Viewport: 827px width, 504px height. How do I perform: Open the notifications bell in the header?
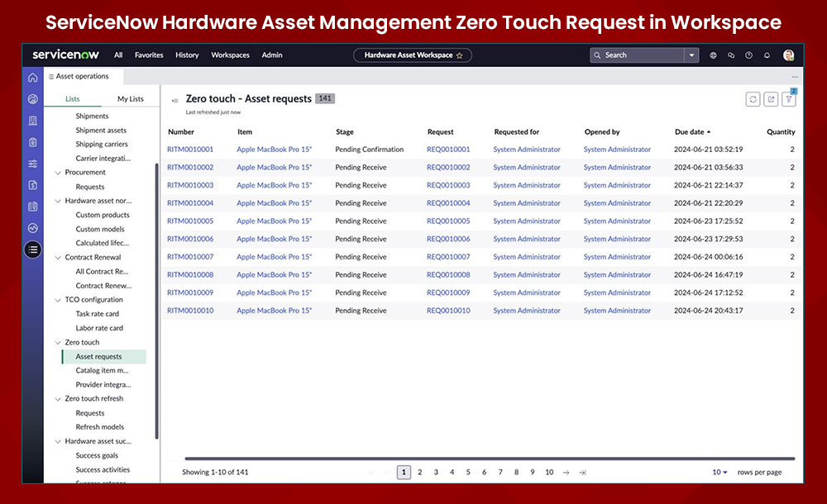767,55
